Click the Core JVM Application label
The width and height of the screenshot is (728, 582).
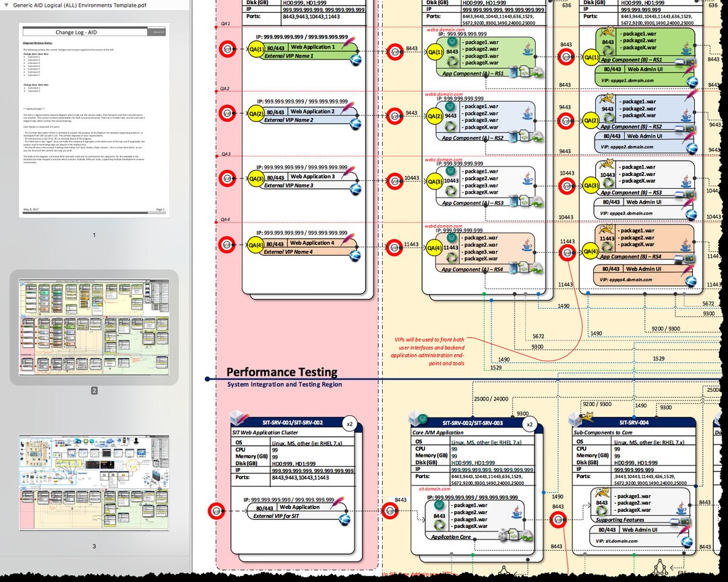pyautogui.click(x=438, y=432)
